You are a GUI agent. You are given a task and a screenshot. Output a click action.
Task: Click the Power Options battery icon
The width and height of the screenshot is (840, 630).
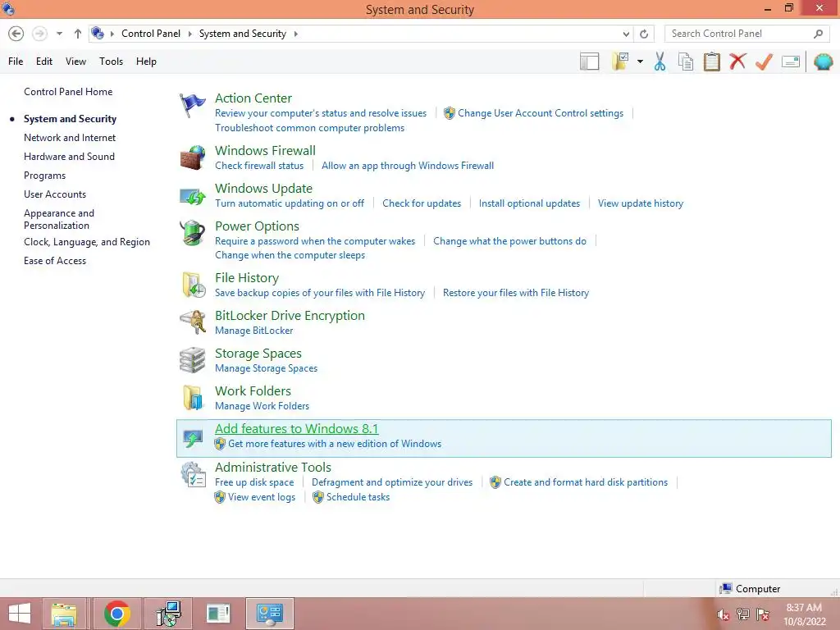click(192, 233)
